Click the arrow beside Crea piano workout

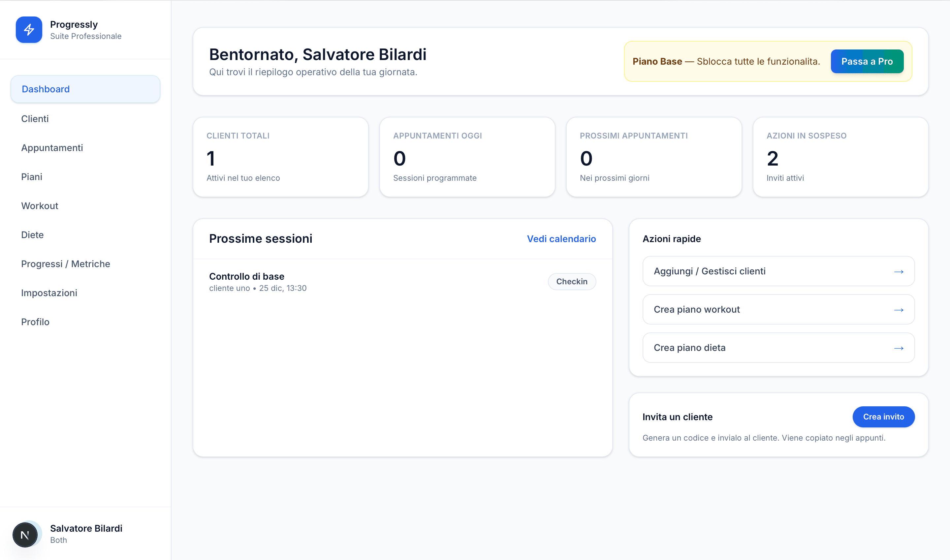(900, 309)
